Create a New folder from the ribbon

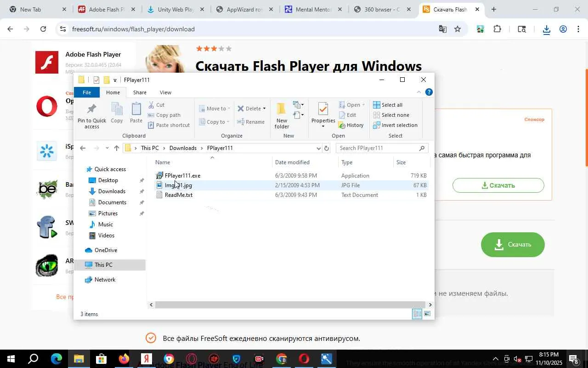tap(282, 116)
